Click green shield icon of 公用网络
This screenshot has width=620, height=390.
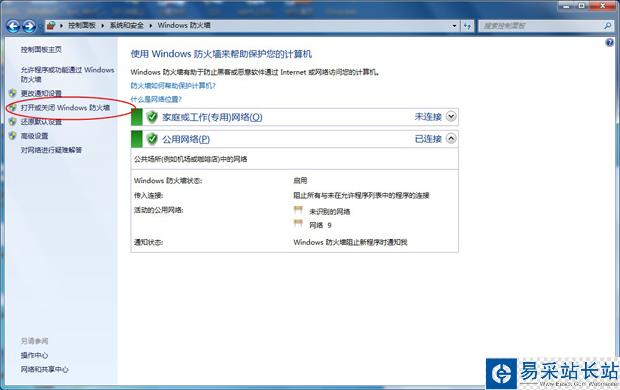[x=152, y=139]
